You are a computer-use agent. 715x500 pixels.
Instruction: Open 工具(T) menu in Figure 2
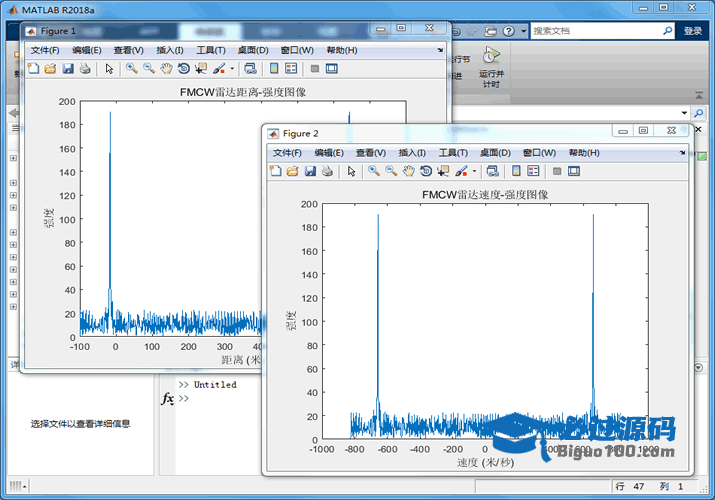click(x=453, y=153)
